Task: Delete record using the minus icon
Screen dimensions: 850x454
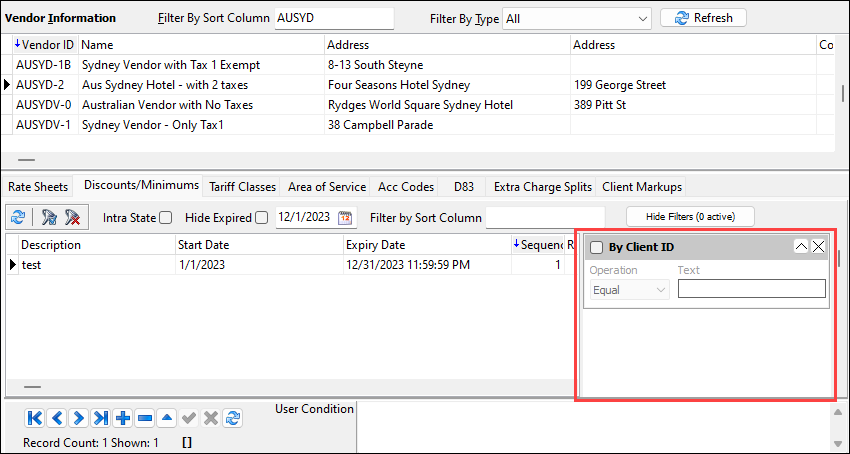Action: coord(145,418)
